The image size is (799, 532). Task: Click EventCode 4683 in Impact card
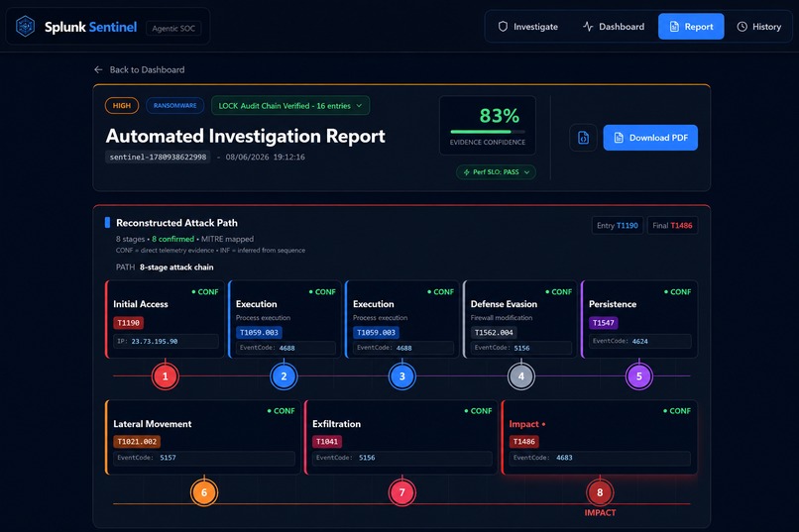[600, 458]
